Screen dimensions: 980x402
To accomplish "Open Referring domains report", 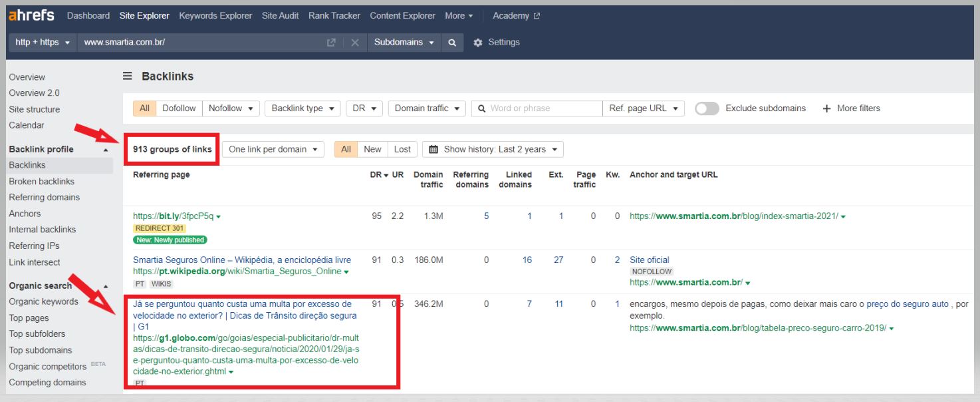I will 44,197.
